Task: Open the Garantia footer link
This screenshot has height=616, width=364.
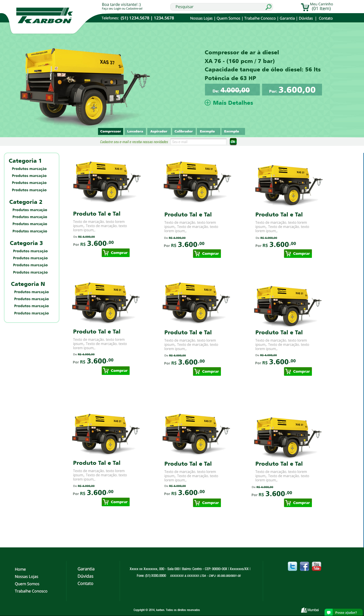Action: (86, 569)
